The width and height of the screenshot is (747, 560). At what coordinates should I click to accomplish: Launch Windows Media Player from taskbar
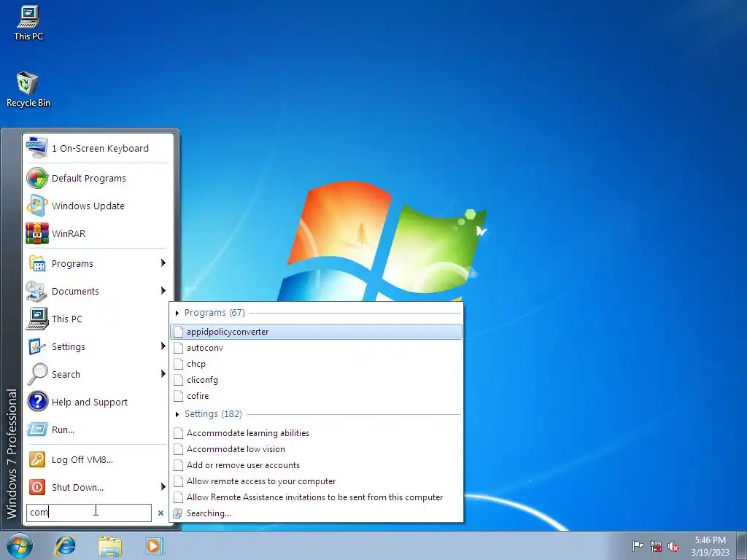[x=155, y=545]
